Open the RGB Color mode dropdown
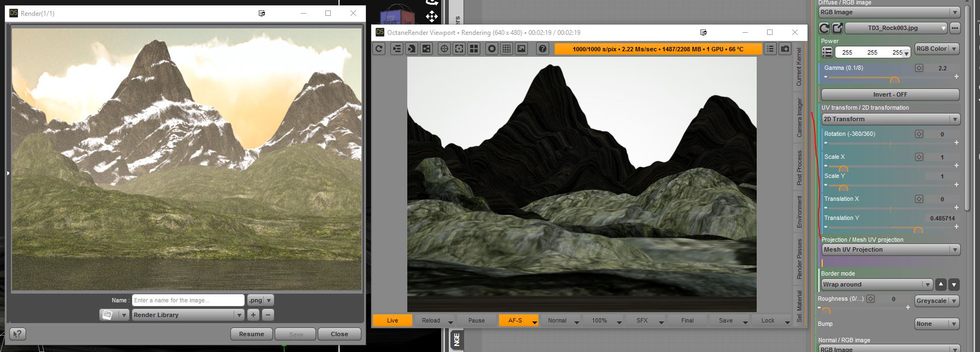Image resolution: width=980 pixels, height=352 pixels. 937,49
